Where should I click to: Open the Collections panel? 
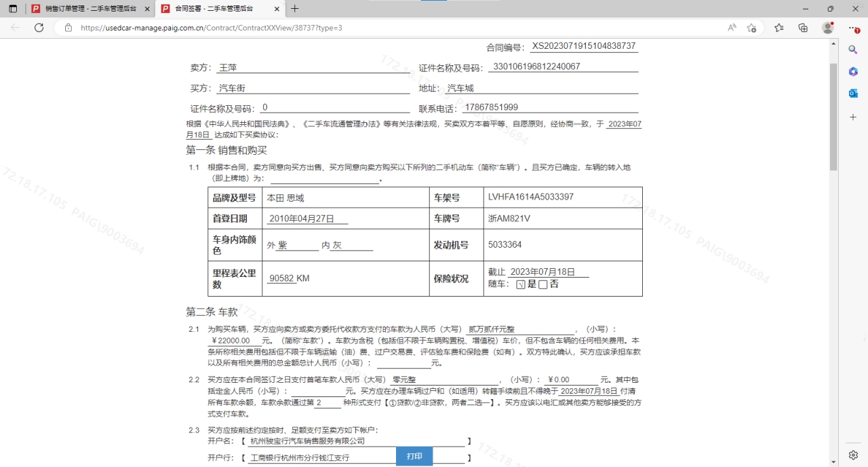803,28
